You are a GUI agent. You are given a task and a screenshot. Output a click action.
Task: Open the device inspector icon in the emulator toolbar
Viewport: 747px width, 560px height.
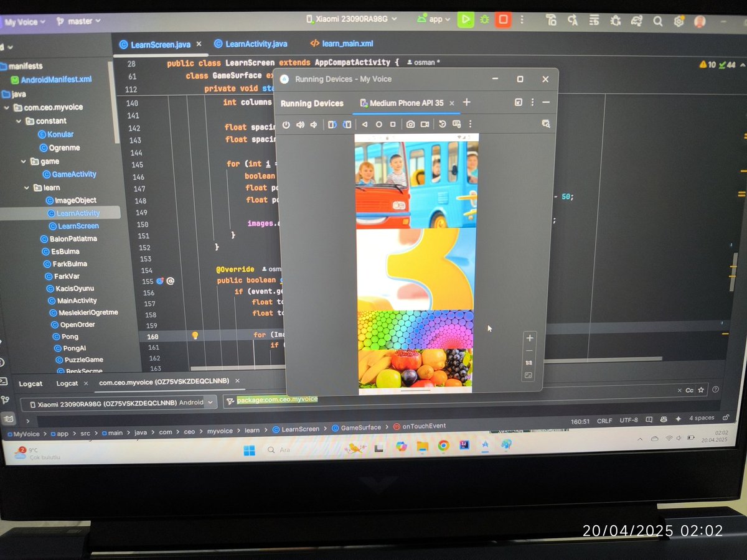tap(546, 124)
